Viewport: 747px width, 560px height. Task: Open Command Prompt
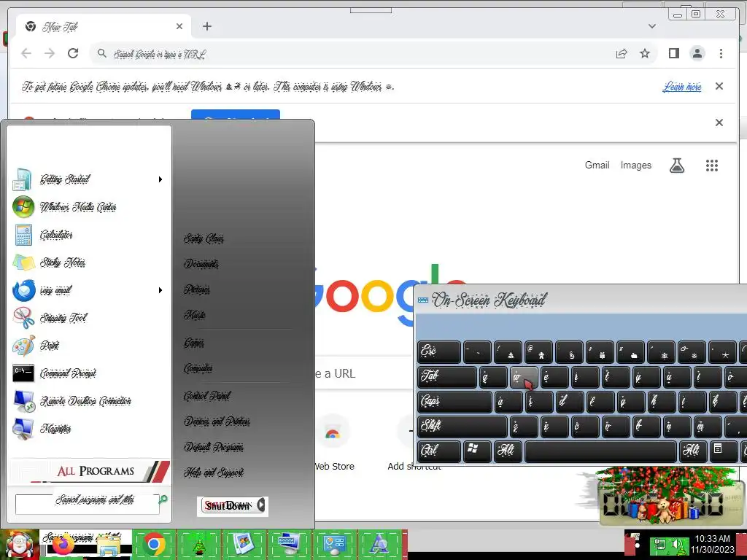pyautogui.click(x=88, y=373)
